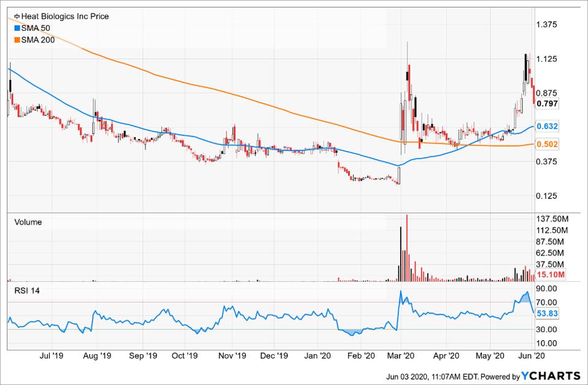This screenshot has width=588, height=385.
Task: Select the SMA 200 legend text
Action: pos(38,40)
